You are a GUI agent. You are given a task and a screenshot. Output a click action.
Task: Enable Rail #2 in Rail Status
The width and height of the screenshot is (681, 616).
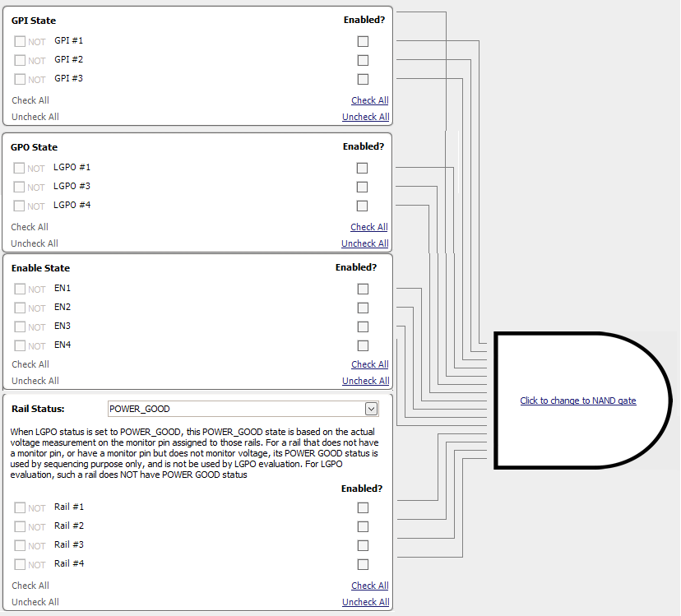point(363,526)
